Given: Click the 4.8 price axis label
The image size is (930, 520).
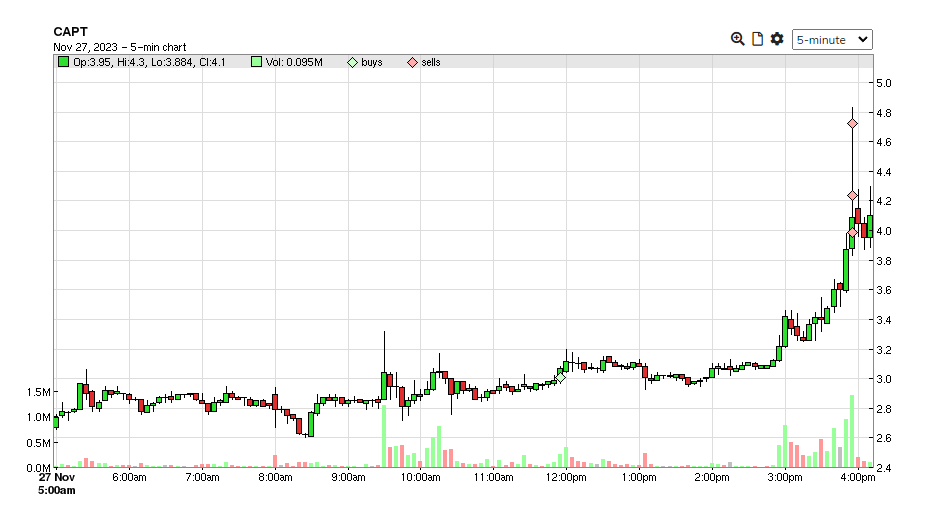Looking at the screenshot, I should click(x=884, y=113).
